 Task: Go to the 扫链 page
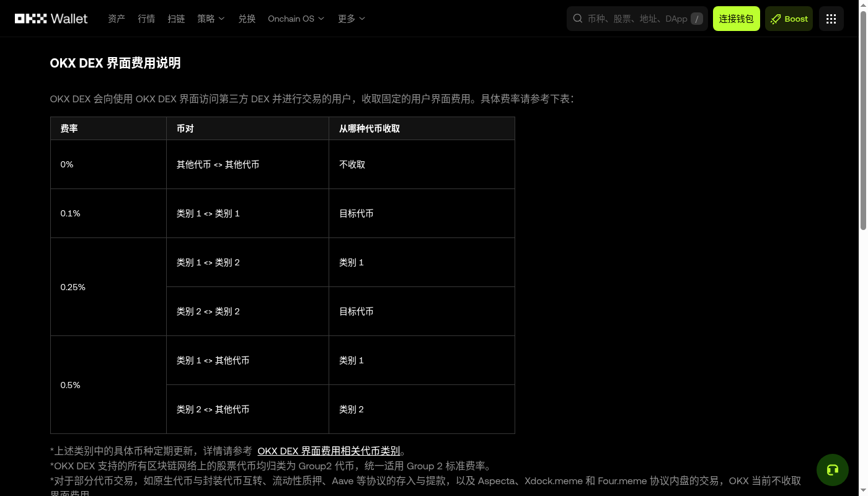click(x=176, y=19)
